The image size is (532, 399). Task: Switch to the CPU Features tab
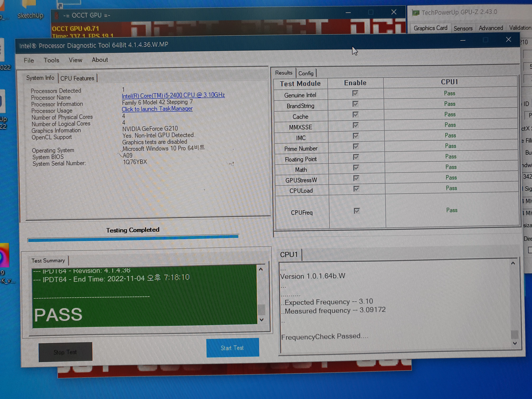click(77, 78)
